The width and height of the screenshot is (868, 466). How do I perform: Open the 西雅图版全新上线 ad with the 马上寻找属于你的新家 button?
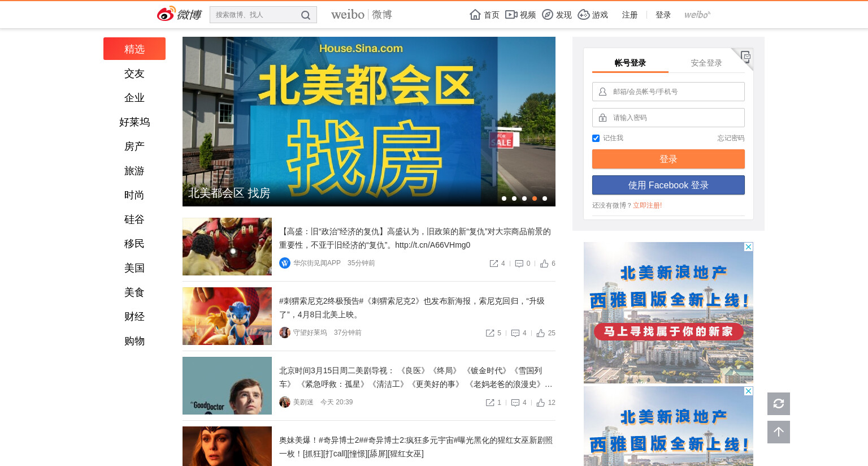pos(669,313)
